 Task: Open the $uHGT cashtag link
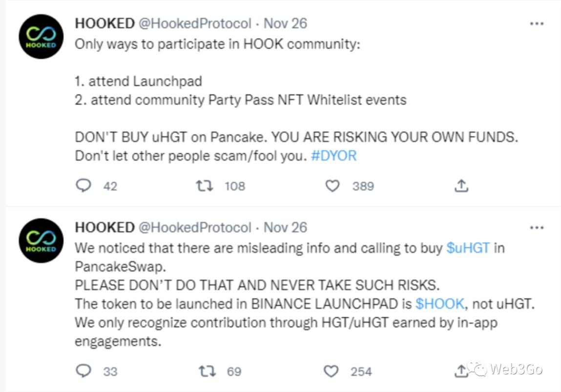click(x=468, y=248)
